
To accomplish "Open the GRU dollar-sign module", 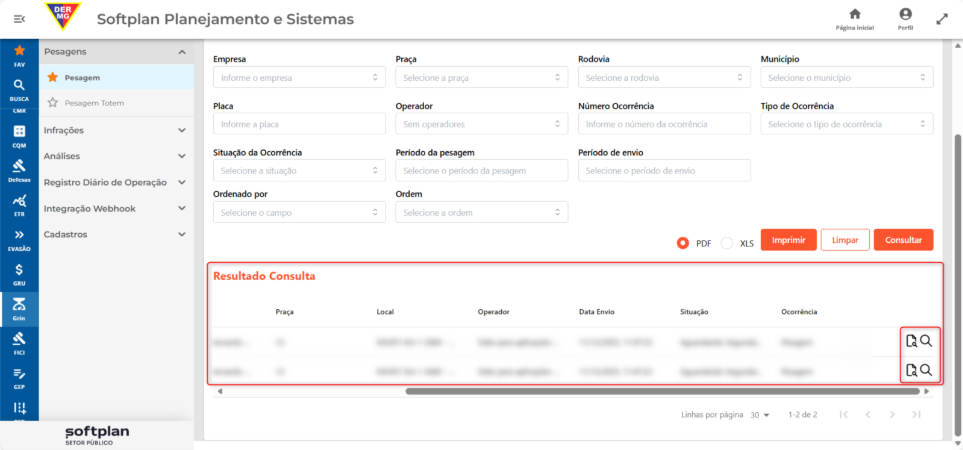I will pyautogui.click(x=19, y=274).
